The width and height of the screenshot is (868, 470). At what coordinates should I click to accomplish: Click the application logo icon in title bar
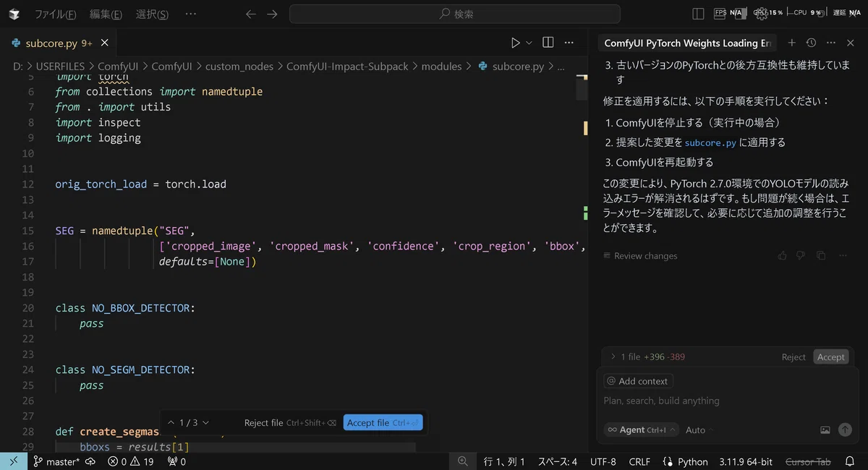coord(14,14)
